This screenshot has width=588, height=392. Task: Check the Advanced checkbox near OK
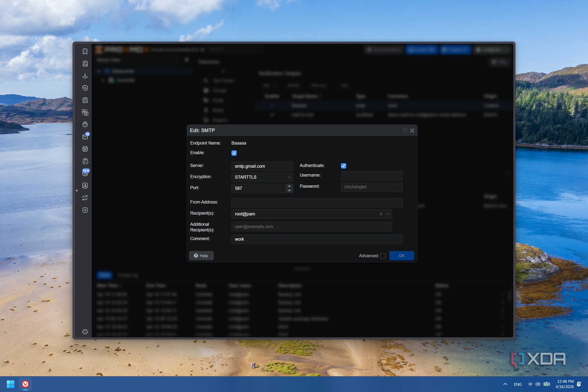(383, 256)
